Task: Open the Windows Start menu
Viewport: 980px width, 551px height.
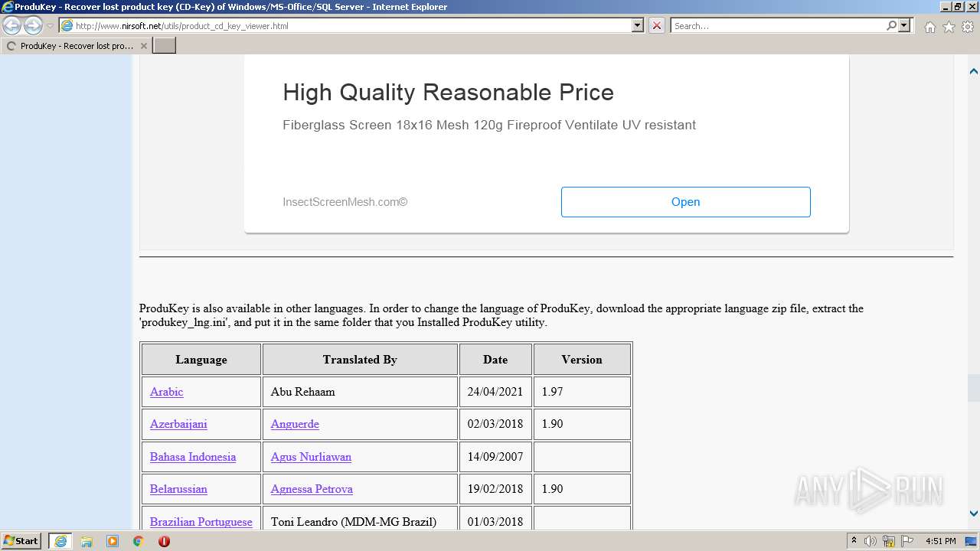Action: (21, 541)
